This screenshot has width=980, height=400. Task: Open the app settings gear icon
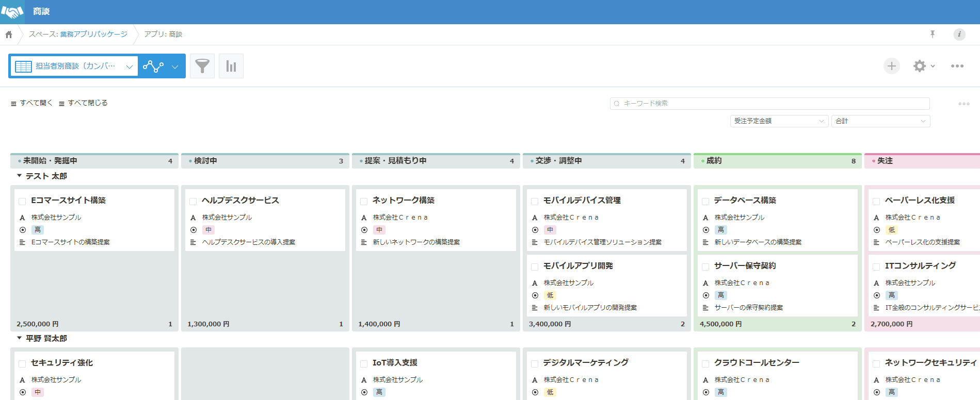point(919,66)
